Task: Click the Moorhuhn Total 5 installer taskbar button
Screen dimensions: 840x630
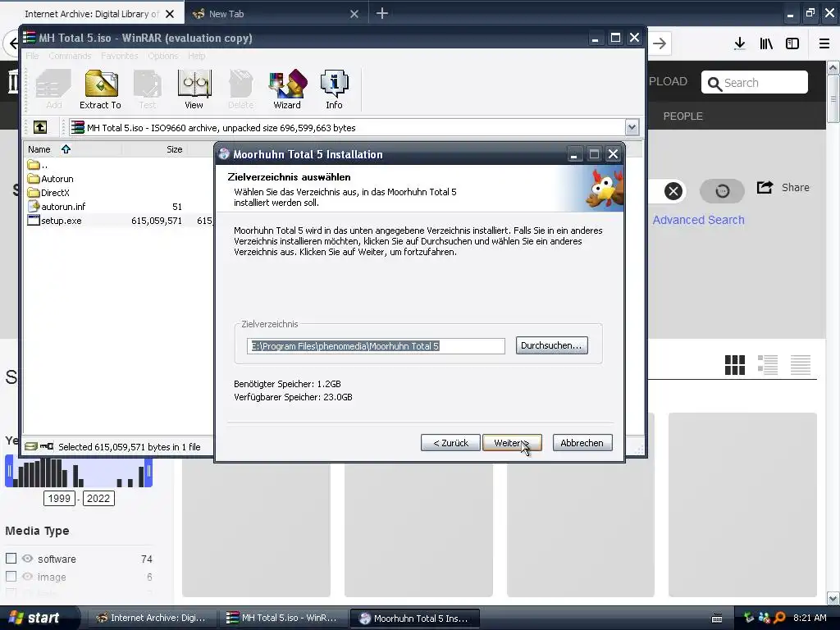Action: click(414, 619)
